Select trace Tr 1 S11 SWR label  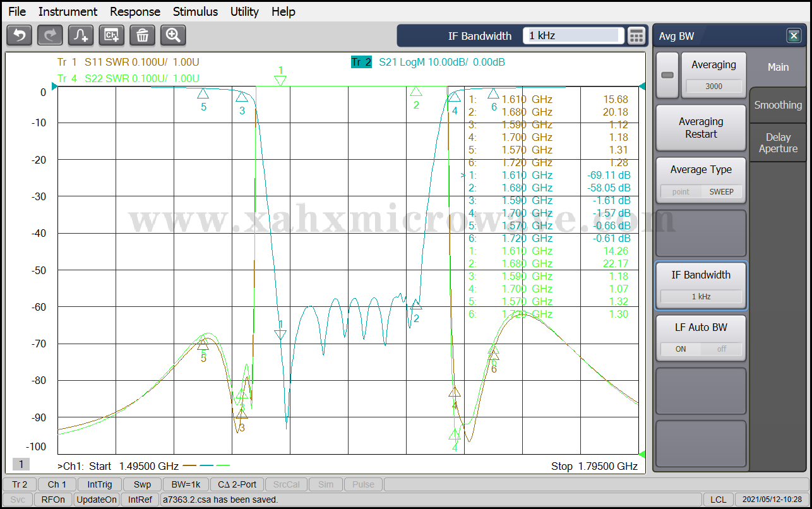(128, 62)
